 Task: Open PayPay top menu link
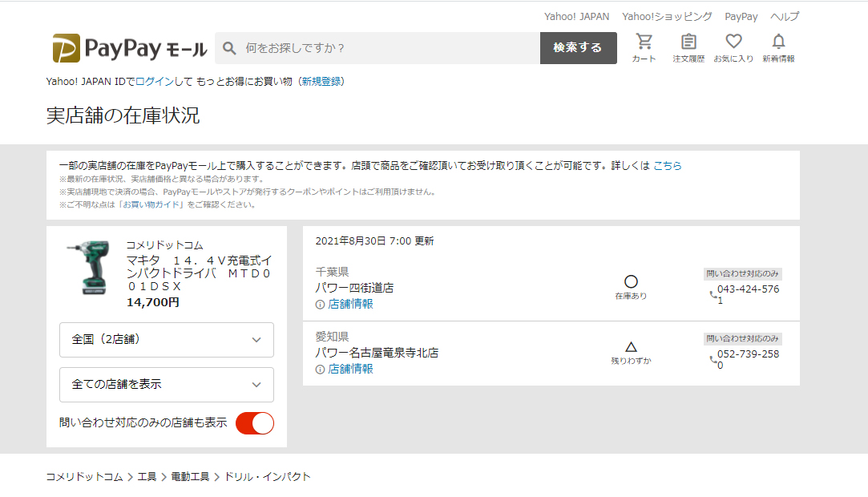(x=741, y=17)
